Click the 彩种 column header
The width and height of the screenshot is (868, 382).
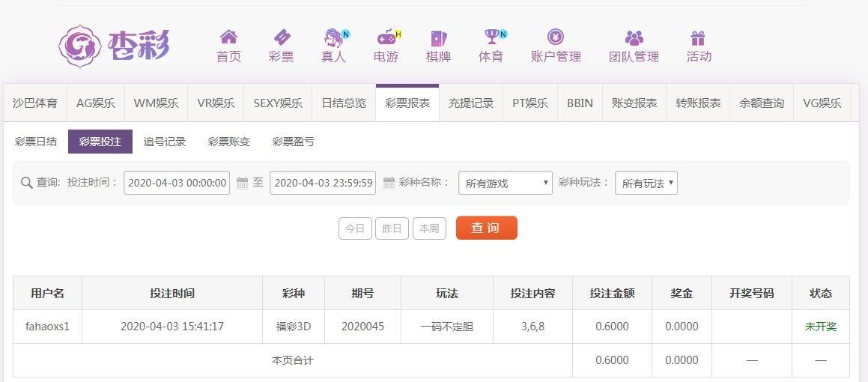[294, 294]
